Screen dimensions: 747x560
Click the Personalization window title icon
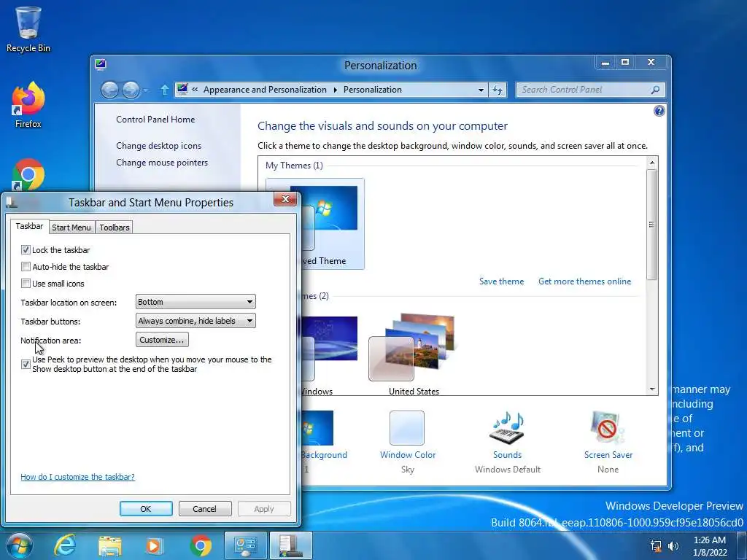coord(101,64)
